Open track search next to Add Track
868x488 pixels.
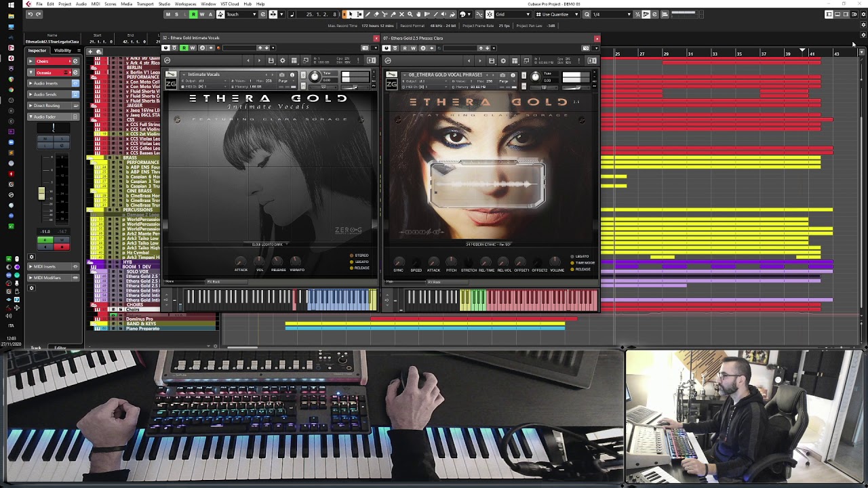coord(99,52)
